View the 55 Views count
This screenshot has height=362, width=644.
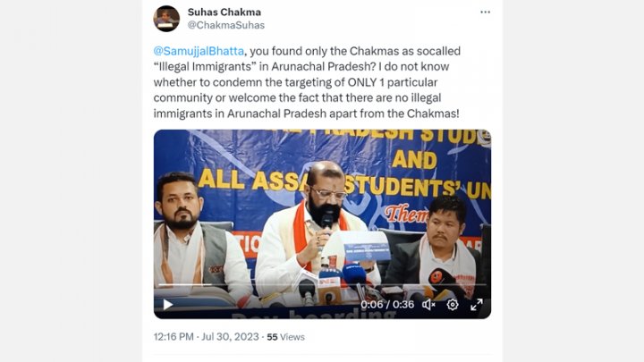[286, 337]
